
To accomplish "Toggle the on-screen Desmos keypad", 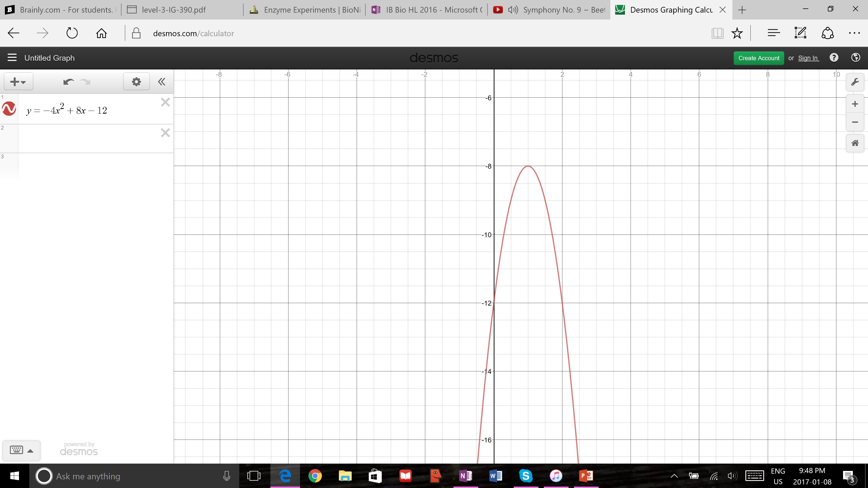I will (21, 450).
